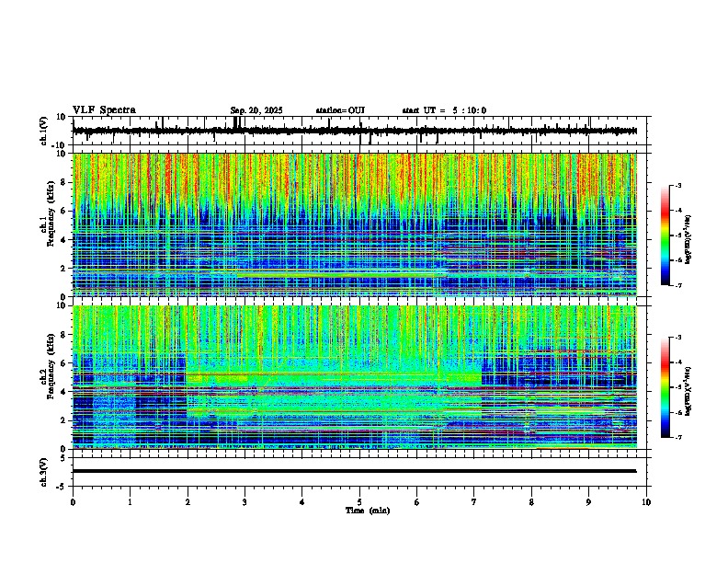Click the "ch.1(V)" waveform axis label
728x563 pixels.
click(44, 131)
